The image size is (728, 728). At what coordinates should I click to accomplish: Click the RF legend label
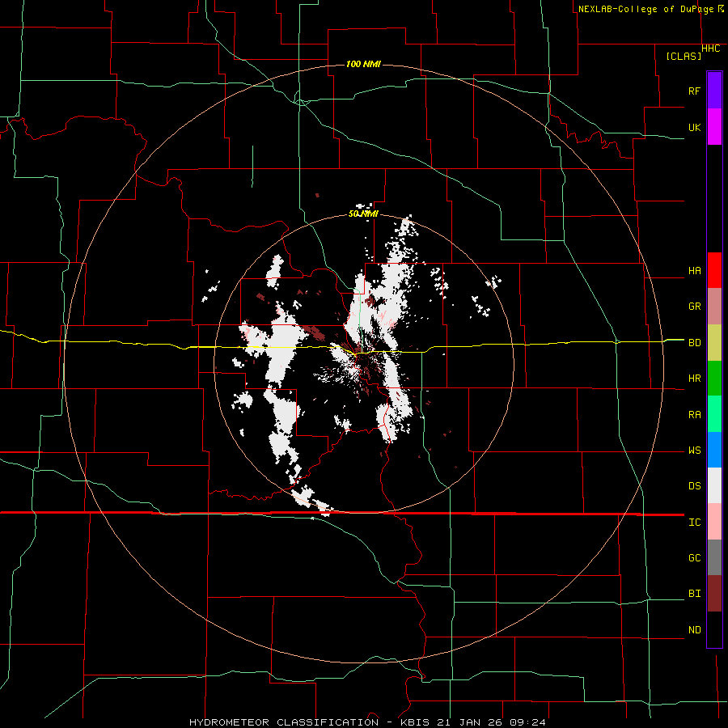[x=694, y=91]
